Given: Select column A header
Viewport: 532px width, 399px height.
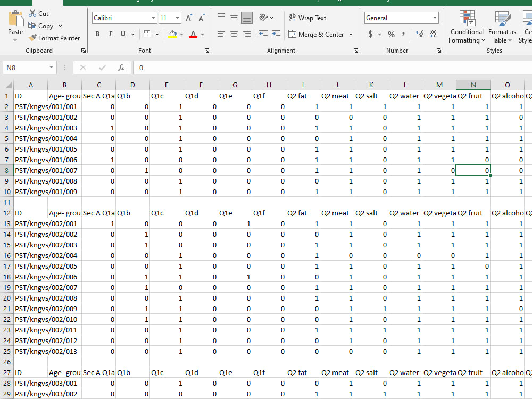Looking at the screenshot, I should pyautogui.click(x=30, y=85).
